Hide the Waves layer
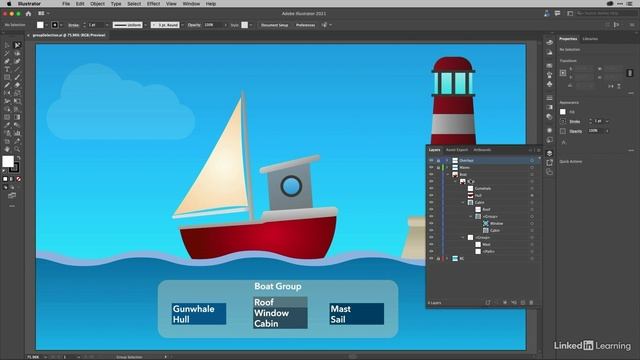 click(x=431, y=167)
